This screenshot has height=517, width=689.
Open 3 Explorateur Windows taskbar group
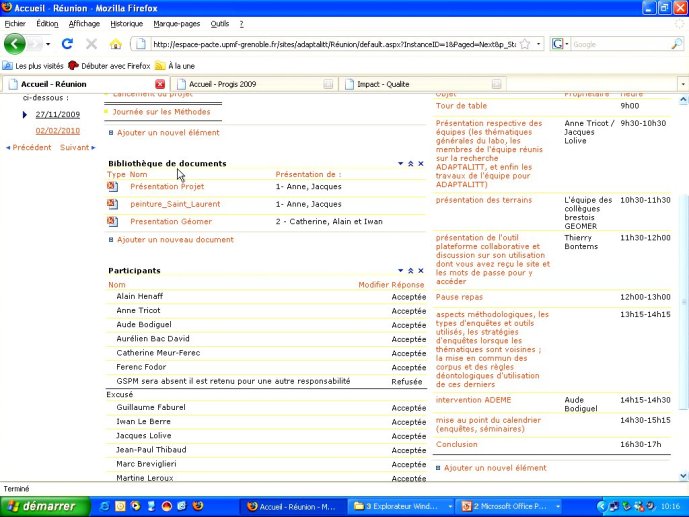click(403, 506)
